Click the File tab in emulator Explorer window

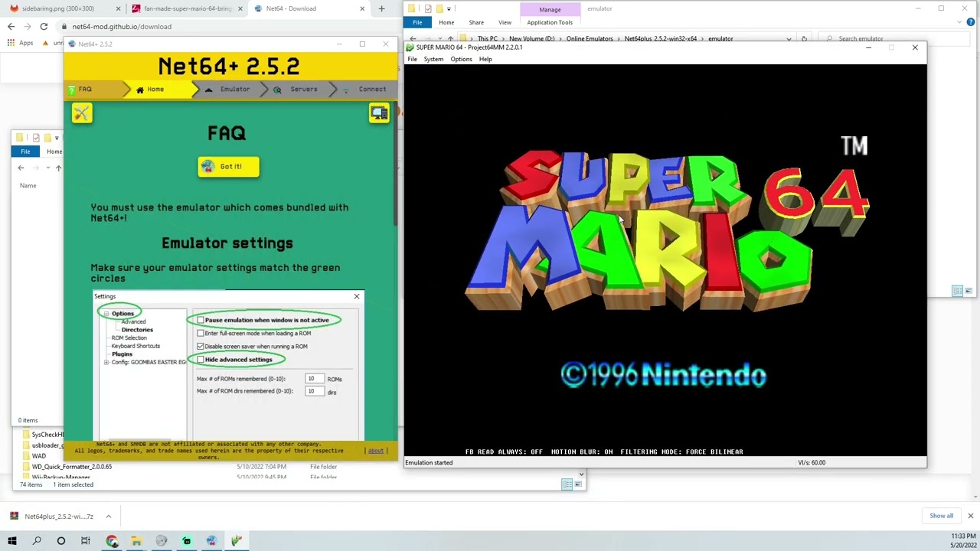click(x=417, y=22)
